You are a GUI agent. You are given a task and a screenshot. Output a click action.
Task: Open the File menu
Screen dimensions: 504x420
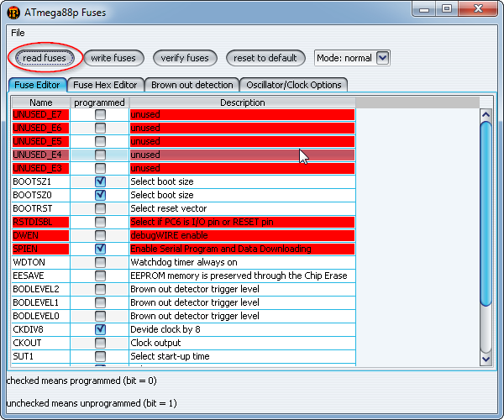(18, 33)
